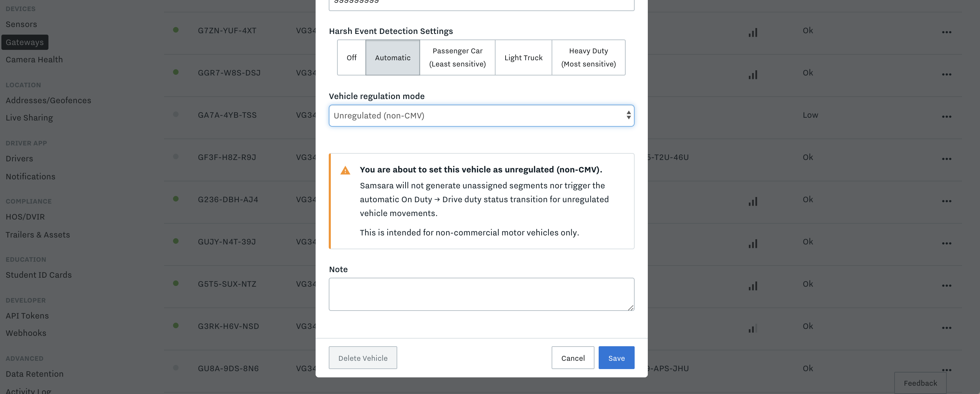Click Cancel in the dialog
Screen dimensions: 980x394
573,358
